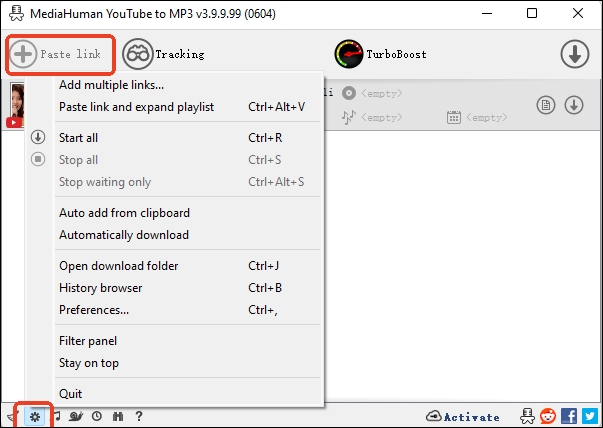This screenshot has width=603, height=428.
Task: Toggle Auto add from clipboard option
Action: coord(124,213)
